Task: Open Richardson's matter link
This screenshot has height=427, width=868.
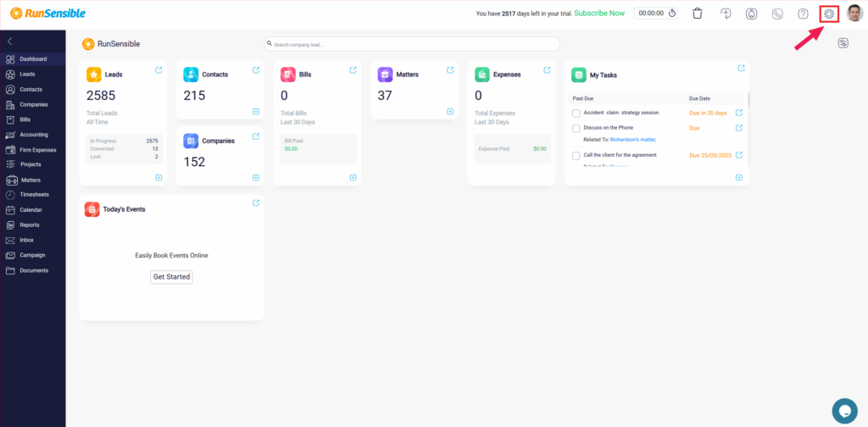Action: 632,140
